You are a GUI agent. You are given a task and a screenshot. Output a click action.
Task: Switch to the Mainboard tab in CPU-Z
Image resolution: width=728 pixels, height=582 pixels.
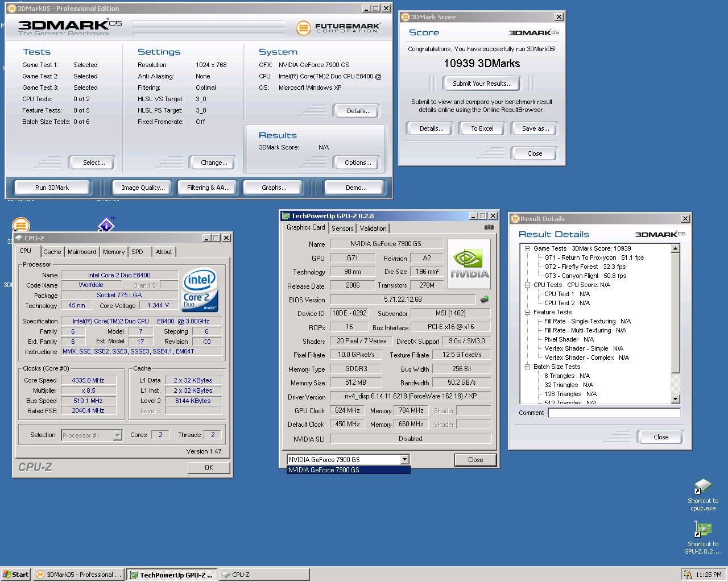coord(82,252)
